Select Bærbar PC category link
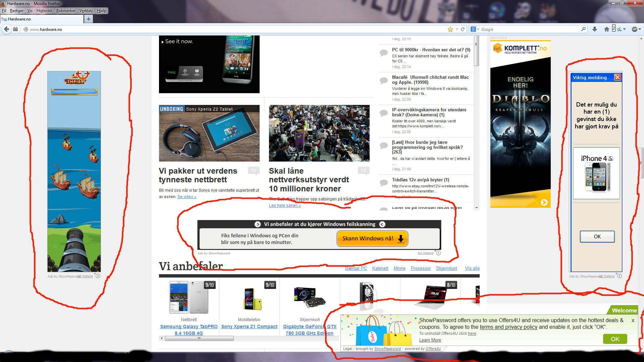The width and height of the screenshot is (644, 362). pyautogui.click(x=356, y=268)
